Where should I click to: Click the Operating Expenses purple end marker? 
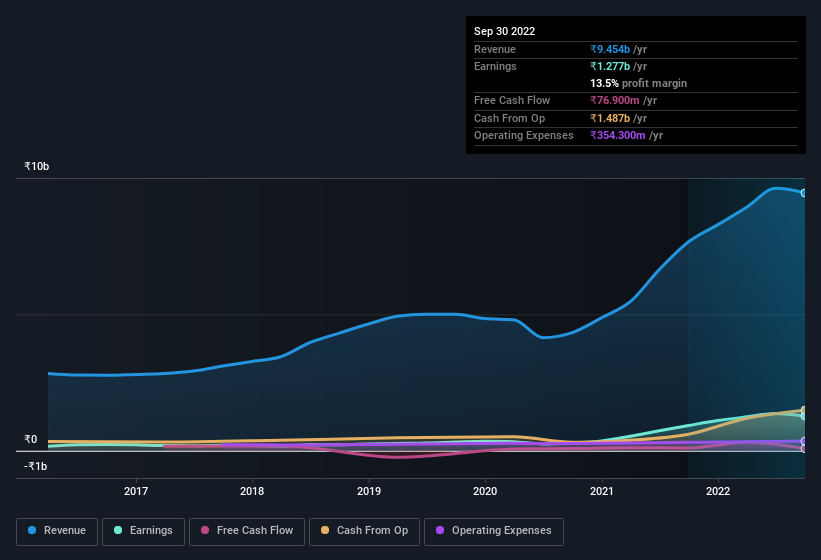pyautogui.click(x=804, y=441)
